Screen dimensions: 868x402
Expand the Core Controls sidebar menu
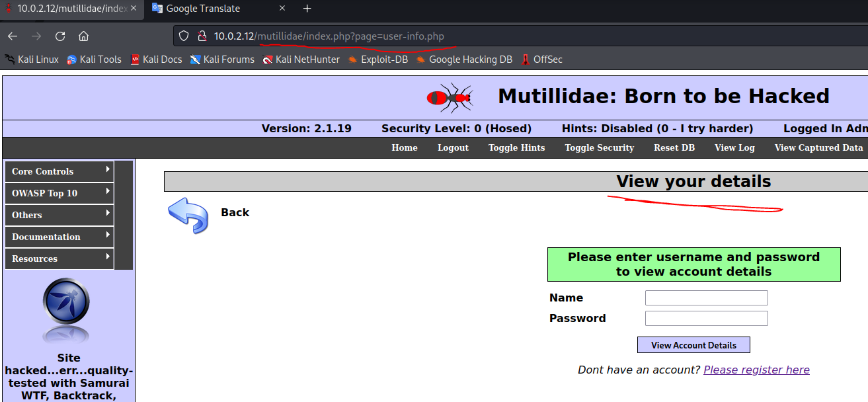pyautogui.click(x=59, y=171)
